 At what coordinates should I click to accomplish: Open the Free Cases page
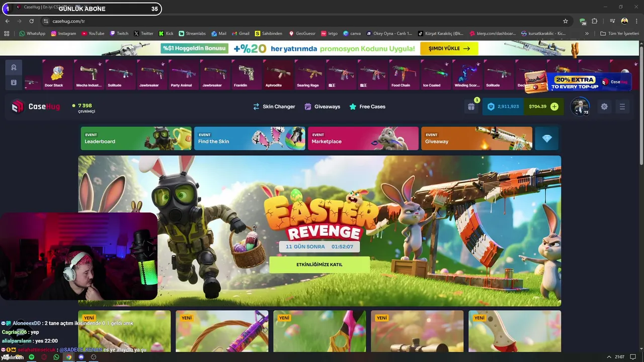click(x=367, y=107)
